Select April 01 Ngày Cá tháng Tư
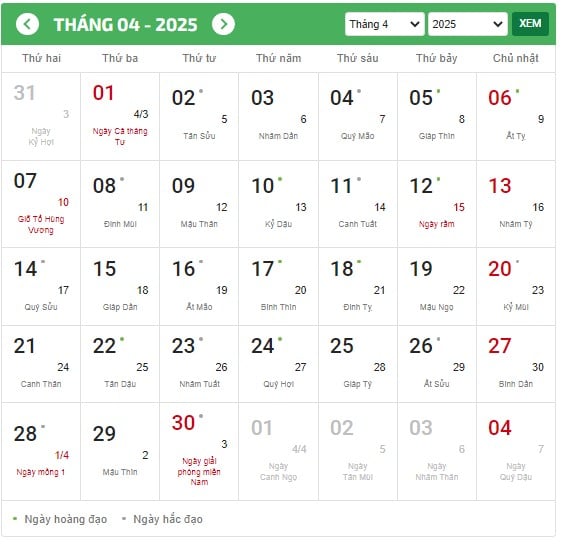 120,116
